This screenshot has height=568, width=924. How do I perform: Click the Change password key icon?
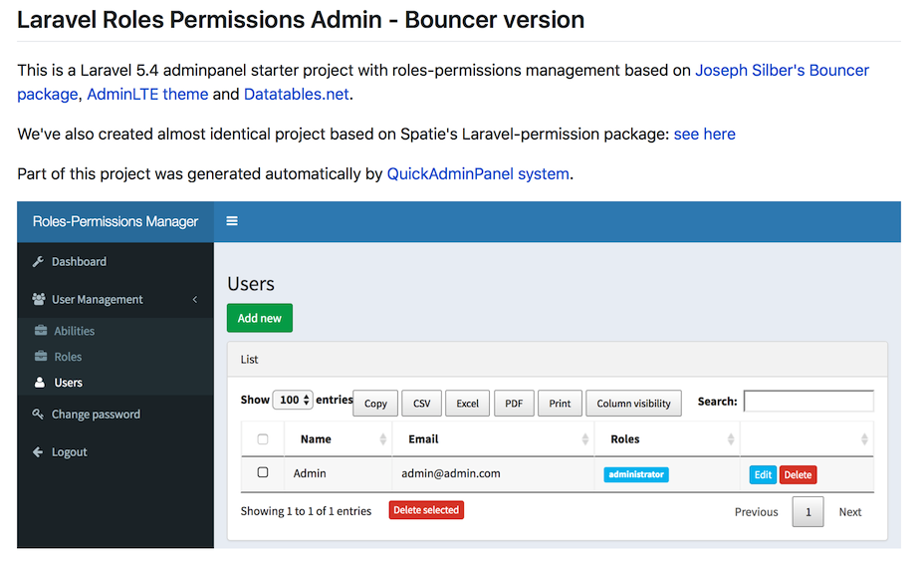click(x=38, y=414)
